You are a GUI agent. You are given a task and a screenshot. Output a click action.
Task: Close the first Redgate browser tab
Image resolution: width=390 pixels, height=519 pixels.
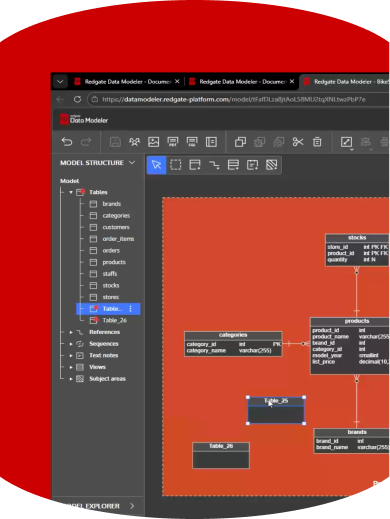(177, 81)
